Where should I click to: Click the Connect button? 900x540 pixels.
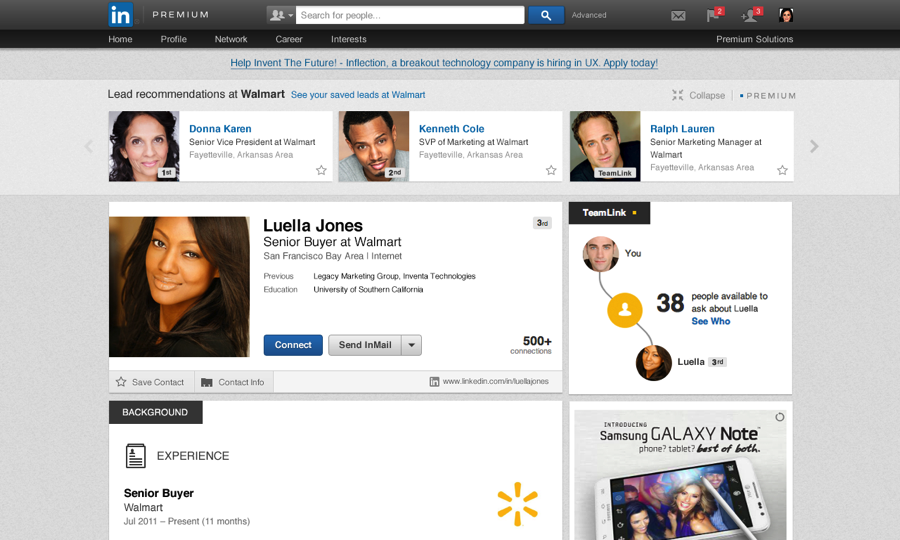pos(293,345)
